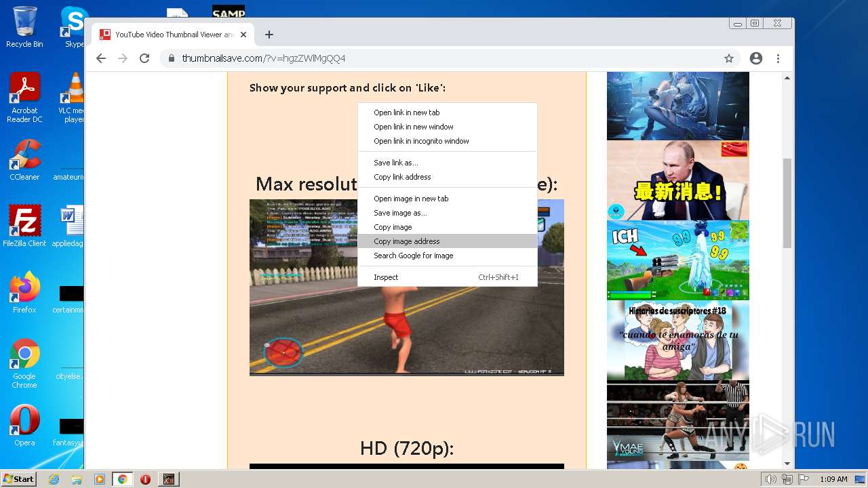Choose Open link in new tab
Screen dimensions: 868x488
click(448, 113)
